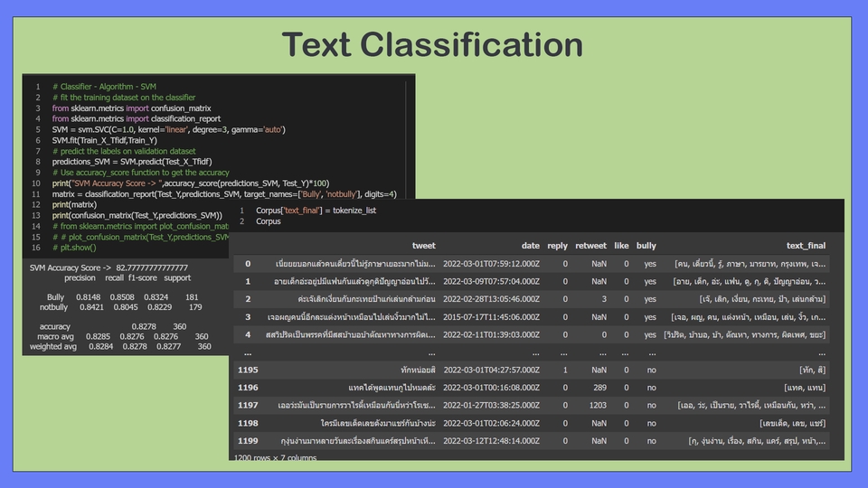Click the SVM.fit(Train_X_Tfidf,Train_Y) line
Image resolution: width=868 pixels, height=488 pixels.
click(x=105, y=141)
